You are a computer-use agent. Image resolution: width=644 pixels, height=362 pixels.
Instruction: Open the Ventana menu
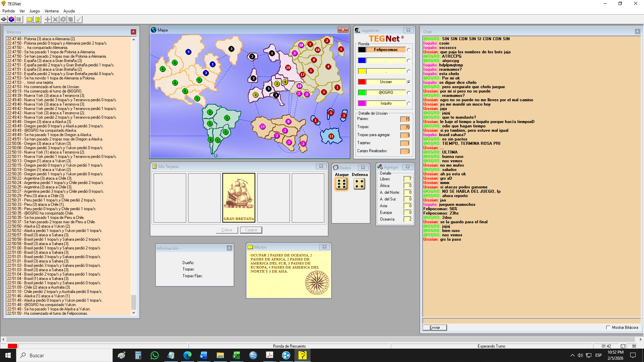[x=51, y=11]
